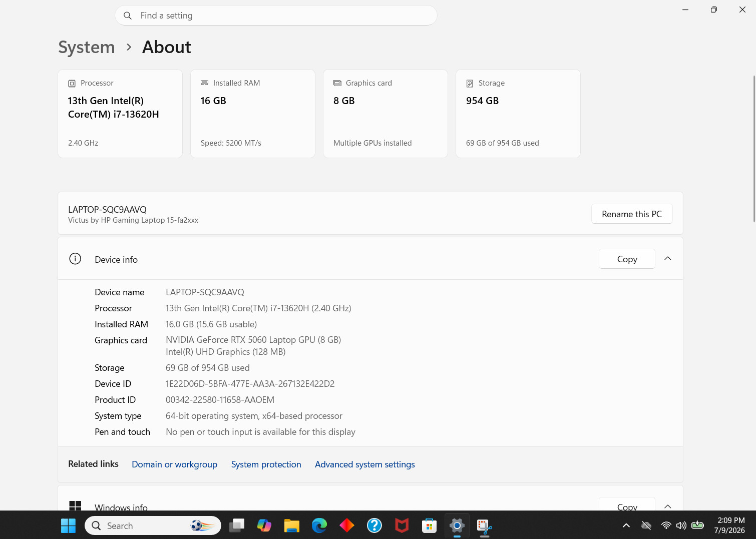Click the Device info circle icon
This screenshot has height=539, width=756.
pos(75,259)
